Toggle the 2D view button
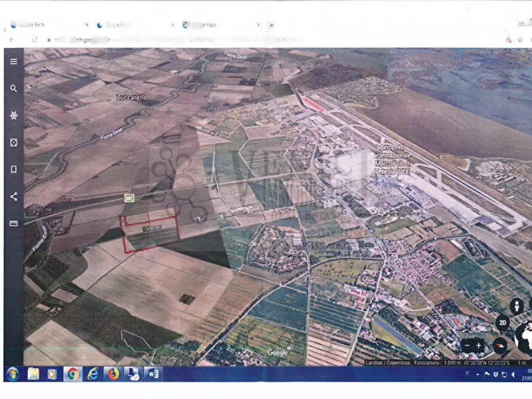The image size is (532, 399). (x=503, y=323)
